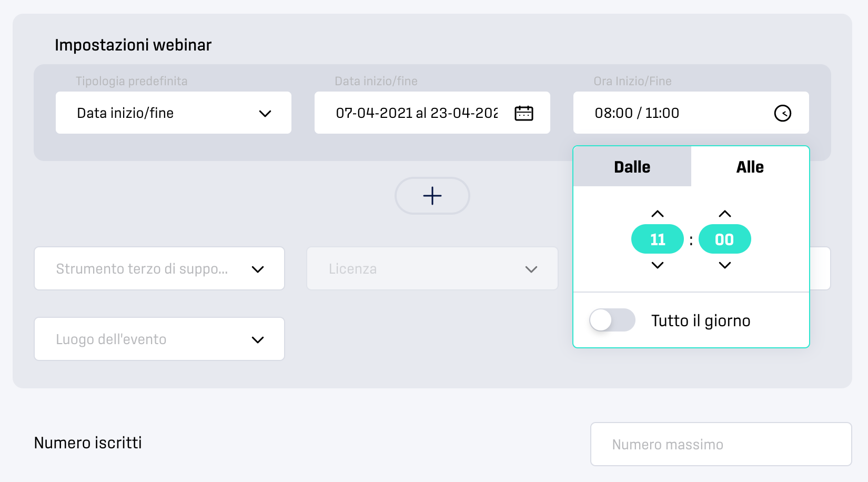Expand Strumento terzo di supporto dropdown

[x=159, y=268]
